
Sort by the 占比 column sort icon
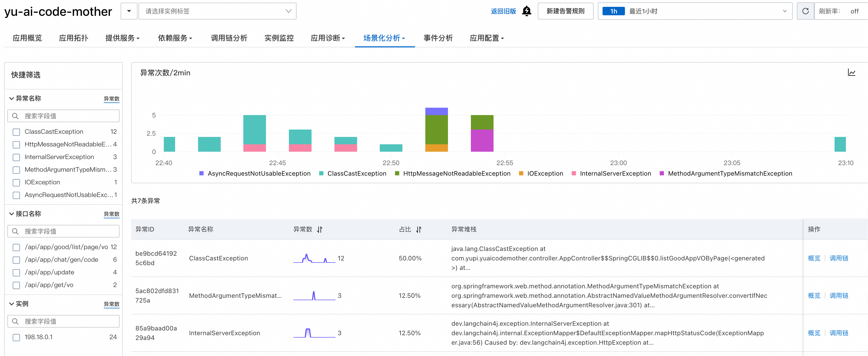(418, 229)
